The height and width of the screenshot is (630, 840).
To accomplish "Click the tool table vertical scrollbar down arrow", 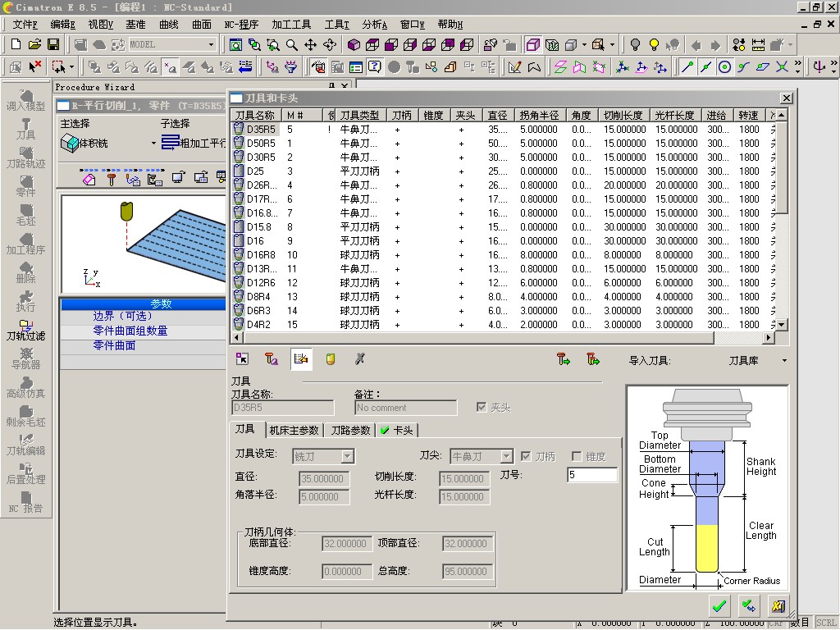I will (x=782, y=325).
